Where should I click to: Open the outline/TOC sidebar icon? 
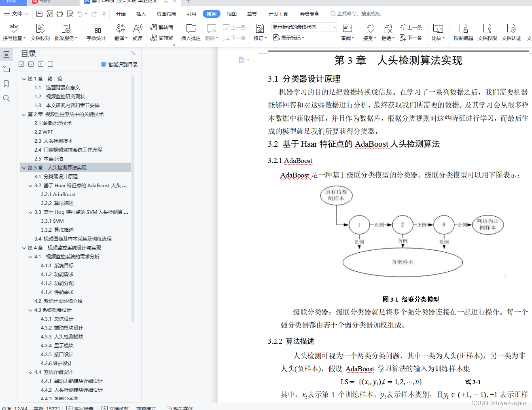(6, 54)
